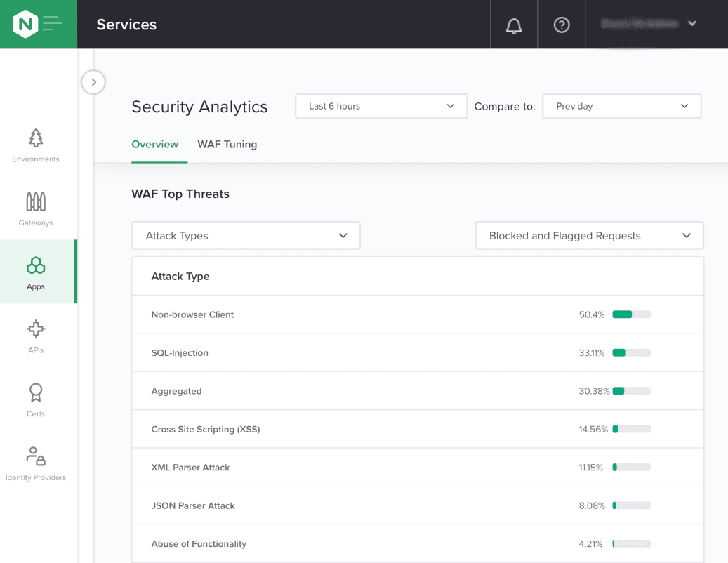This screenshot has height=563, width=728.
Task: Click the SQL-Injection attack type row
Action: (x=180, y=353)
